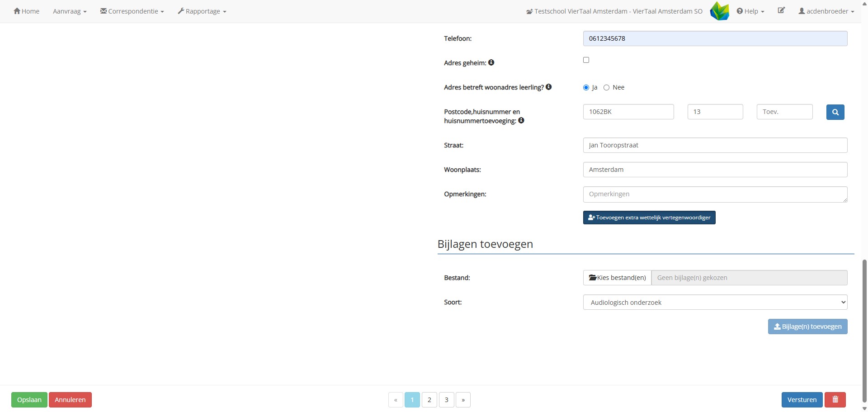
Task: Open the Help dropdown menu
Action: pos(750,11)
